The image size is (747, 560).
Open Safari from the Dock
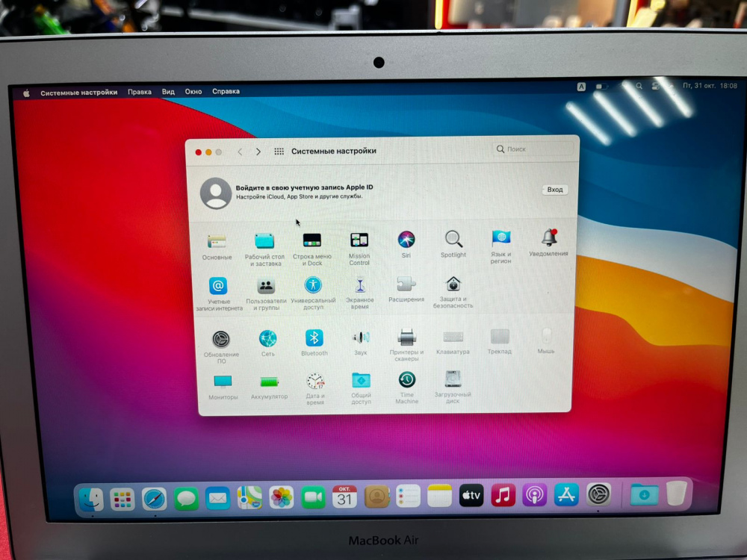155,497
